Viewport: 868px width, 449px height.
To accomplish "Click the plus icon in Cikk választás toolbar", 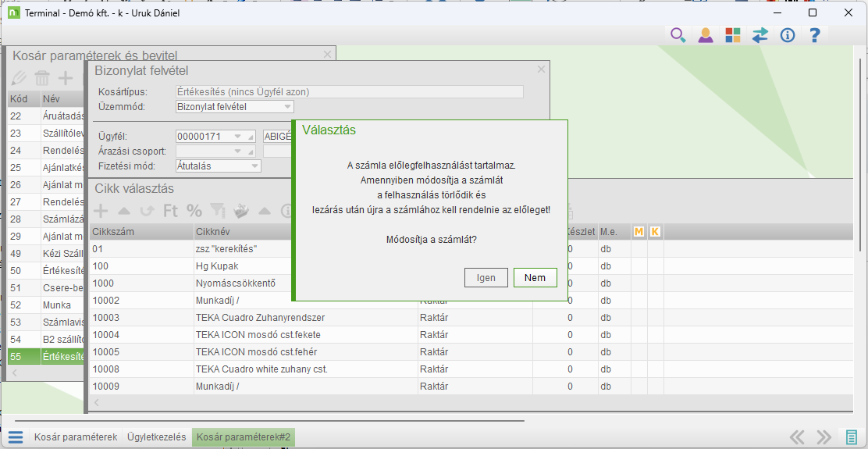I will click(x=101, y=210).
